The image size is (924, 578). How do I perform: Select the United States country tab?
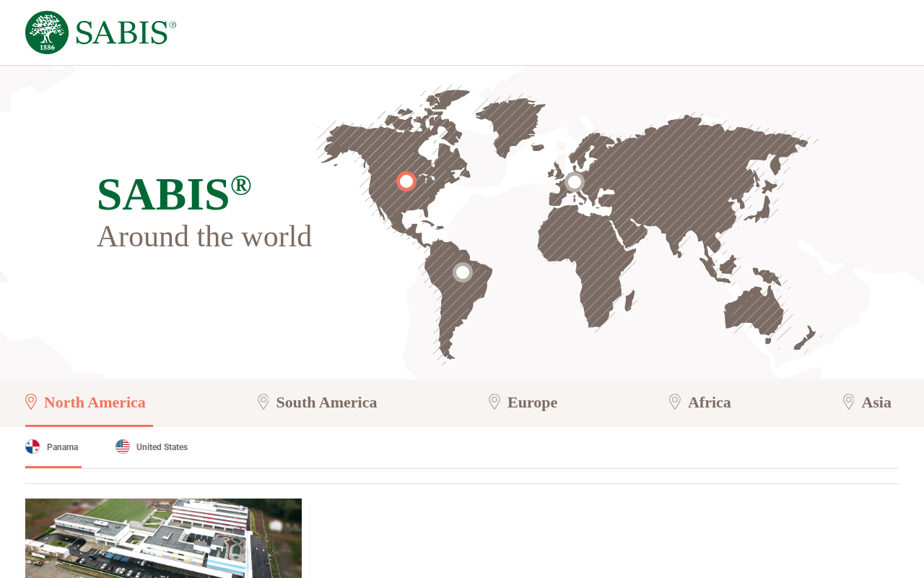pyautogui.click(x=152, y=447)
